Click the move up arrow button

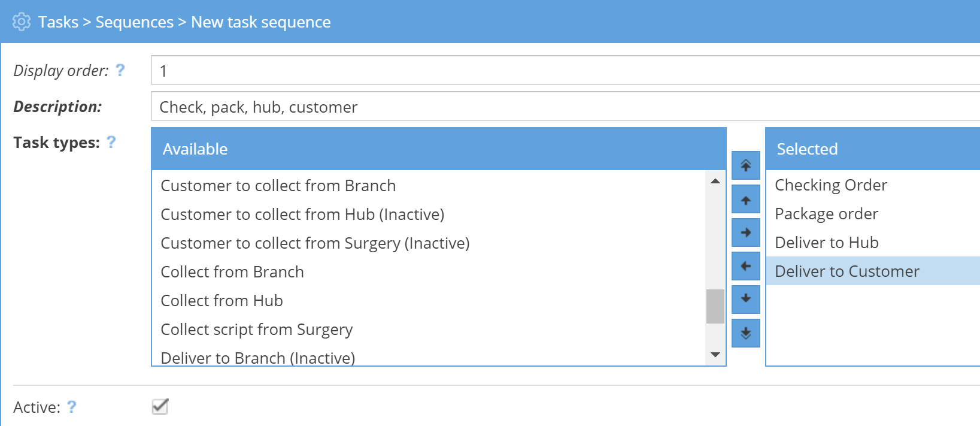(745, 200)
